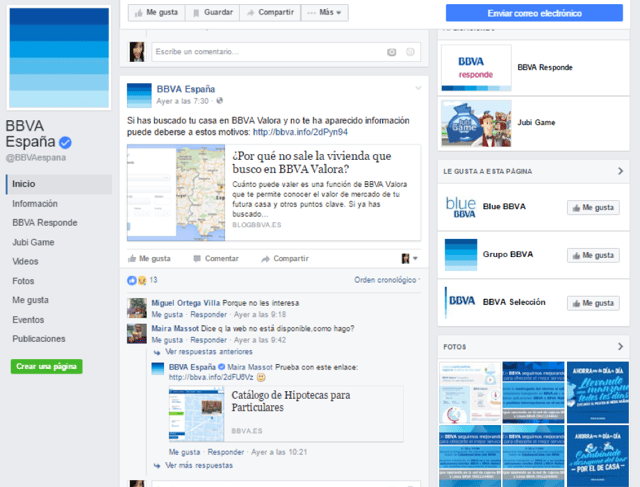
Task: Click Enviar correo electrónico button
Action: [x=534, y=13]
